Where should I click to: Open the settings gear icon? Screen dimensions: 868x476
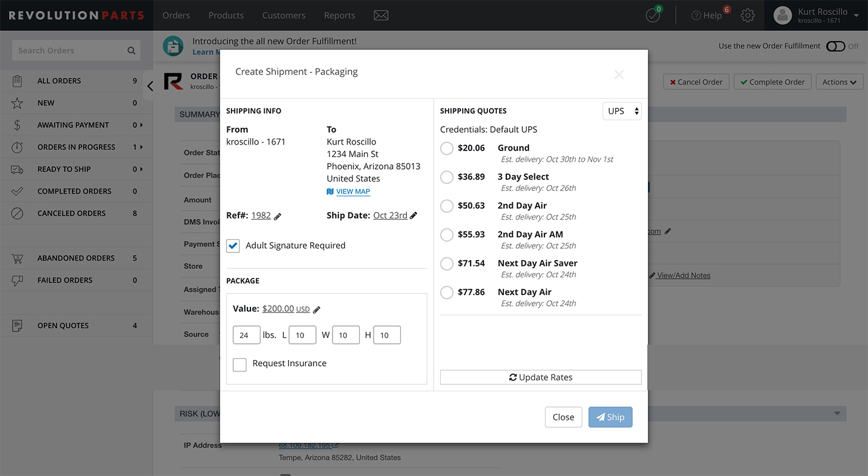click(748, 15)
